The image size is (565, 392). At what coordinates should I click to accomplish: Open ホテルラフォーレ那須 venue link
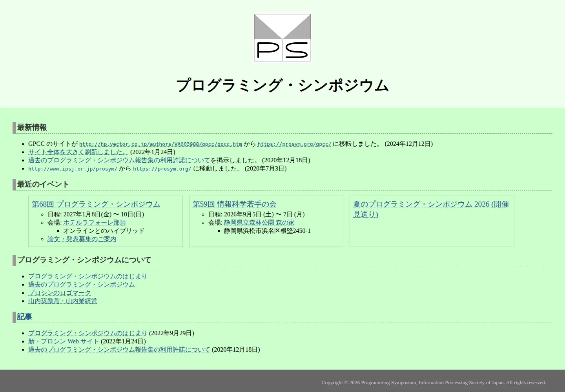[95, 223]
